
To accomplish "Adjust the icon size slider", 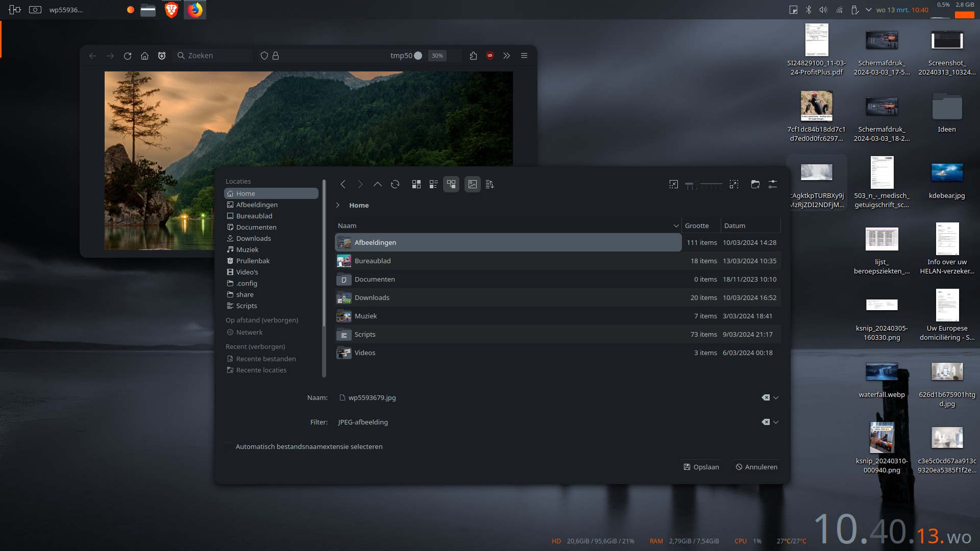I will tap(704, 184).
